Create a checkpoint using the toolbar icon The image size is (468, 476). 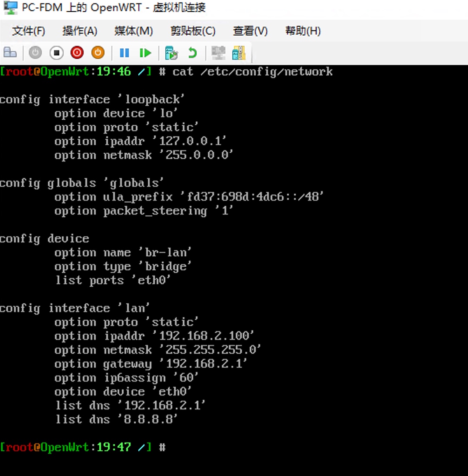pyautogui.click(x=171, y=53)
